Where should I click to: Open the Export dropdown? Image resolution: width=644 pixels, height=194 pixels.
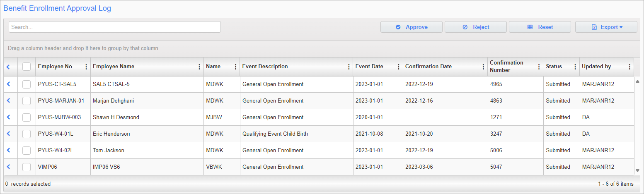point(606,27)
